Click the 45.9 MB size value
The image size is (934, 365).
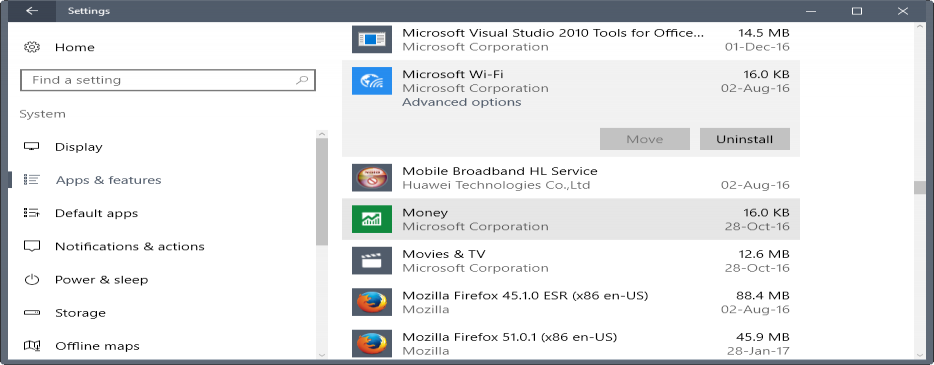point(764,337)
